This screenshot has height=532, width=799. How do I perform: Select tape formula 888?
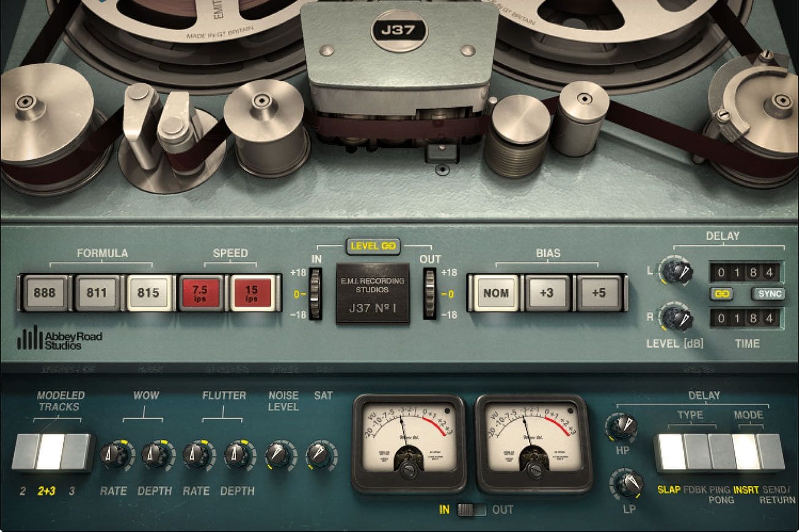coord(45,293)
